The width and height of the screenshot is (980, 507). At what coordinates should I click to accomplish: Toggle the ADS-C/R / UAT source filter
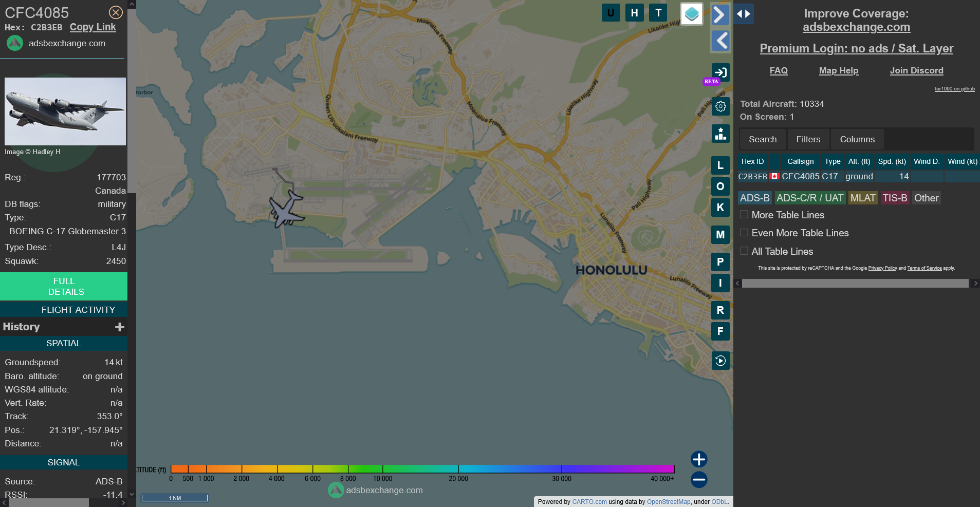tap(810, 198)
